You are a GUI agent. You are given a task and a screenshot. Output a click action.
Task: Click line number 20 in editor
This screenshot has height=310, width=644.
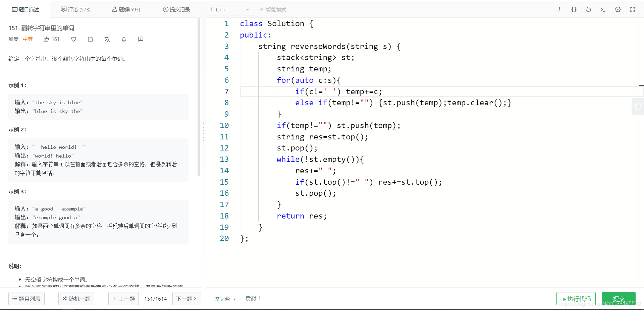tap(224, 238)
